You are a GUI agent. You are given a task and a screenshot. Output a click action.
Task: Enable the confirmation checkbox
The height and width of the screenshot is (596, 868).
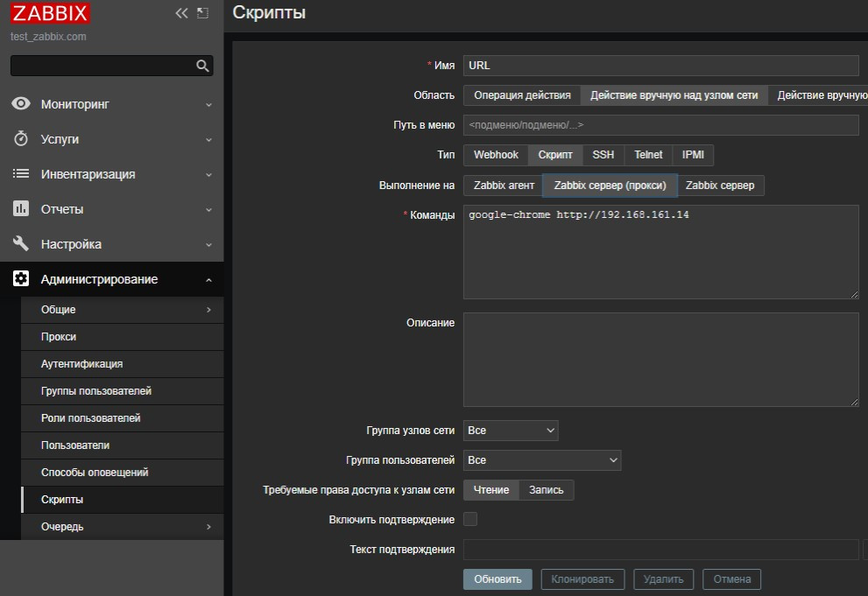click(470, 519)
